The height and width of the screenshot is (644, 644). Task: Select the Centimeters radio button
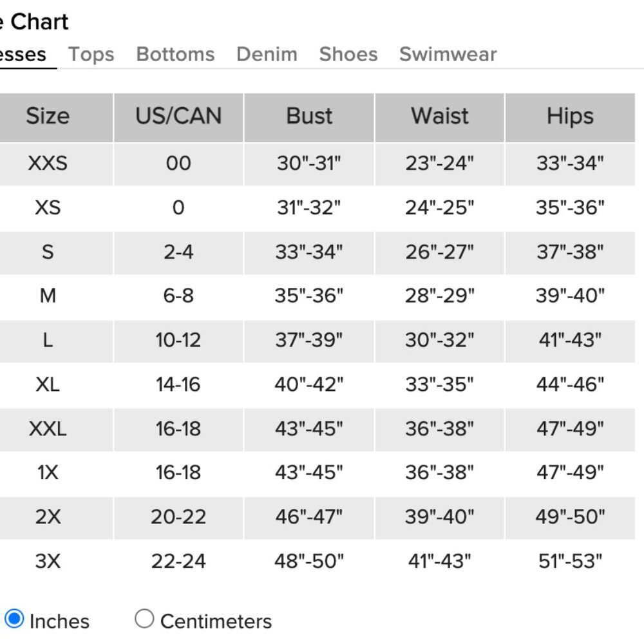[144, 620]
